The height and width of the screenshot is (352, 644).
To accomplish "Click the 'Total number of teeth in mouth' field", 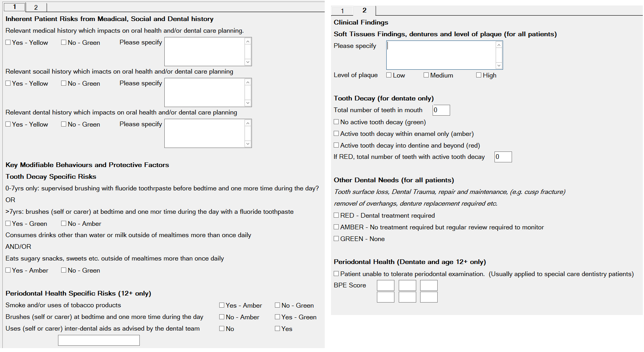I will pyautogui.click(x=441, y=110).
